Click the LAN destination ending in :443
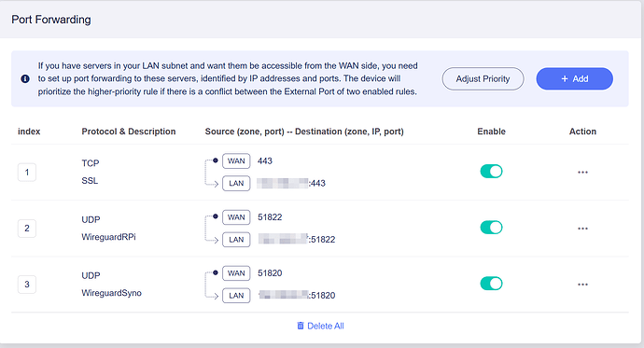This screenshot has width=644, height=348. click(x=291, y=183)
